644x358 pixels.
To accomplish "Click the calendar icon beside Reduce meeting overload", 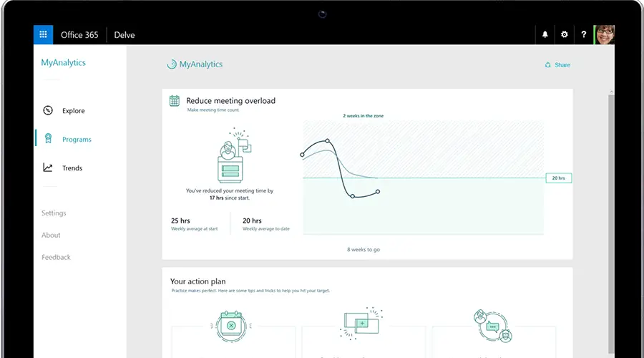I will (x=174, y=101).
